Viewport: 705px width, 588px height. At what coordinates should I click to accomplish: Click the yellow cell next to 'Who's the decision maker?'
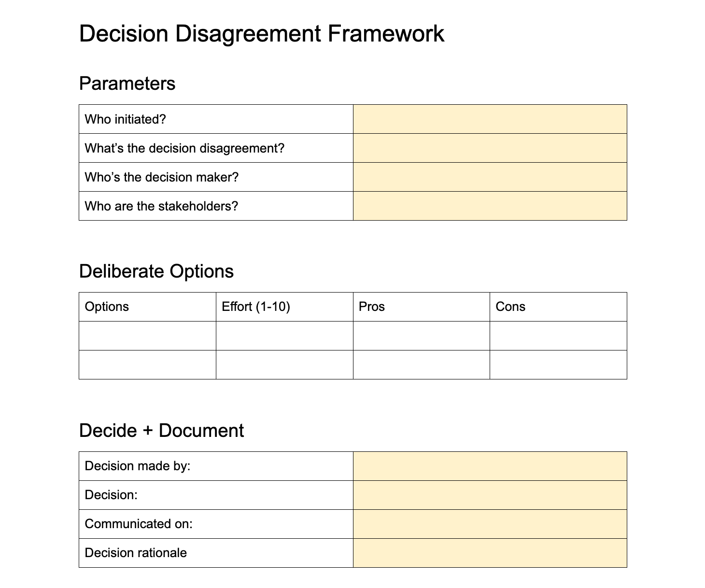pyautogui.click(x=490, y=177)
